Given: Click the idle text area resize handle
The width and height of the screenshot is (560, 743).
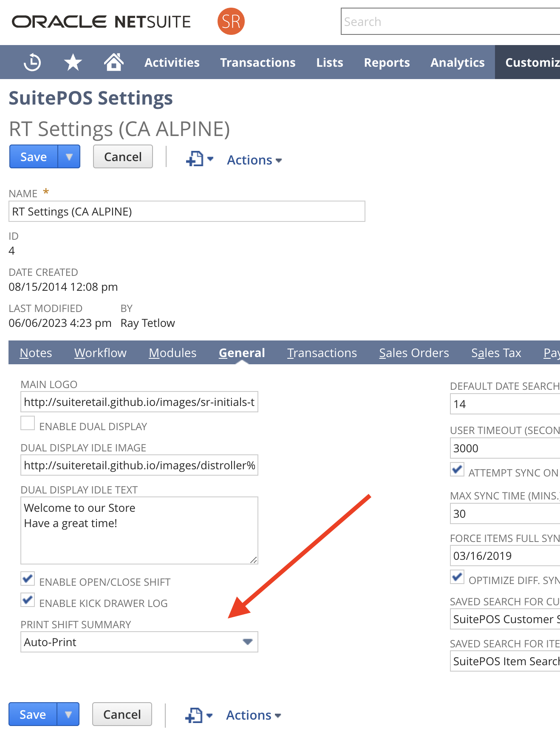Looking at the screenshot, I should click(x=254, y=560).
